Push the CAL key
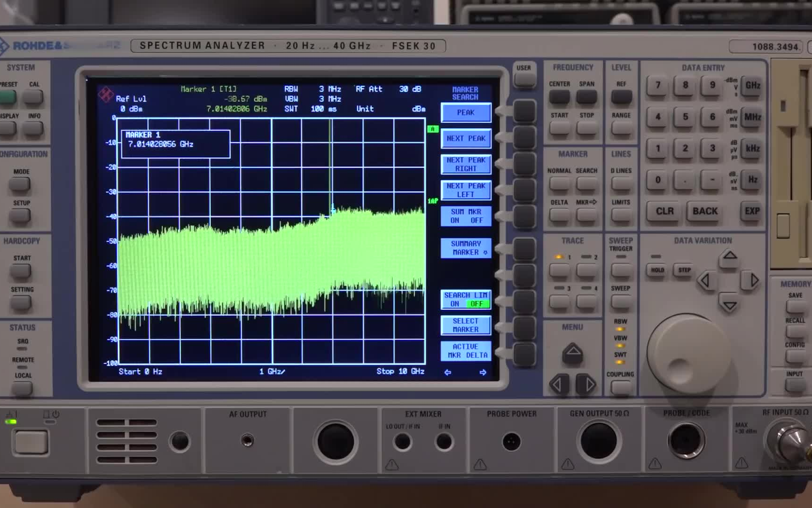Viewport: 812px width, 508px height. [x=33, y=97]
